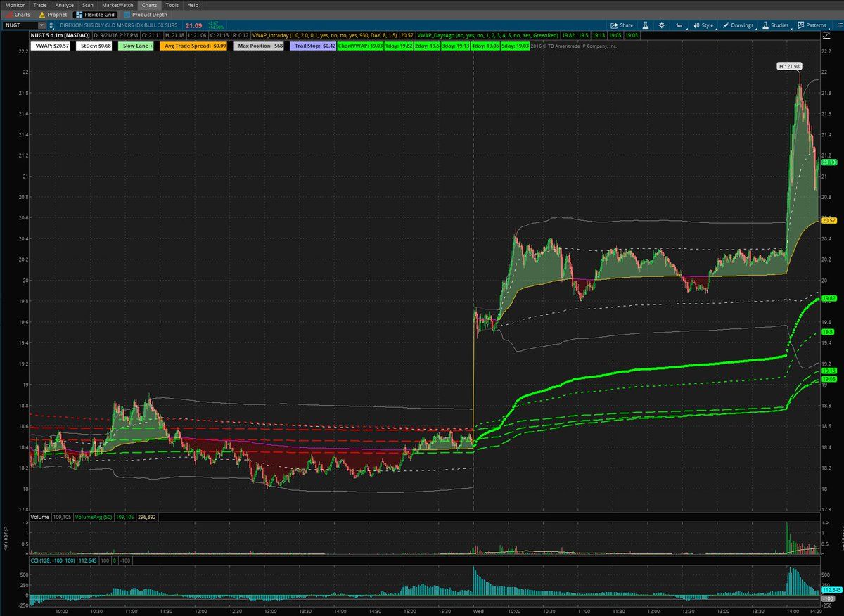Screen dimensions: 844x616
Task: Click the 5day: 19.03 label
Action: tap(514, 46)
